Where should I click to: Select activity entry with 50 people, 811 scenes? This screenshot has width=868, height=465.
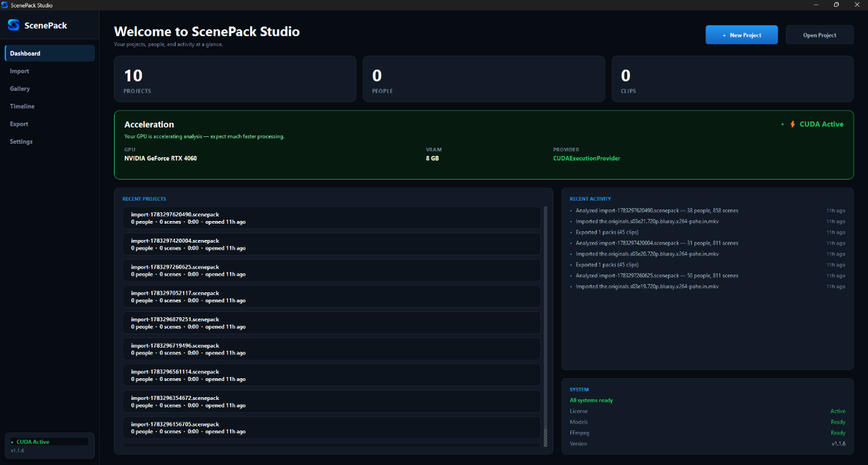(x=707, y=275)
